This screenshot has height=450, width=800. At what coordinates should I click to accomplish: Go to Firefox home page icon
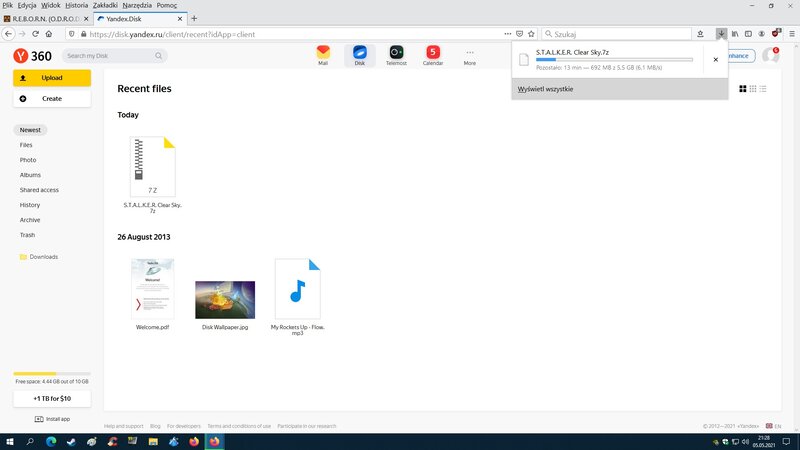[48, 34]
